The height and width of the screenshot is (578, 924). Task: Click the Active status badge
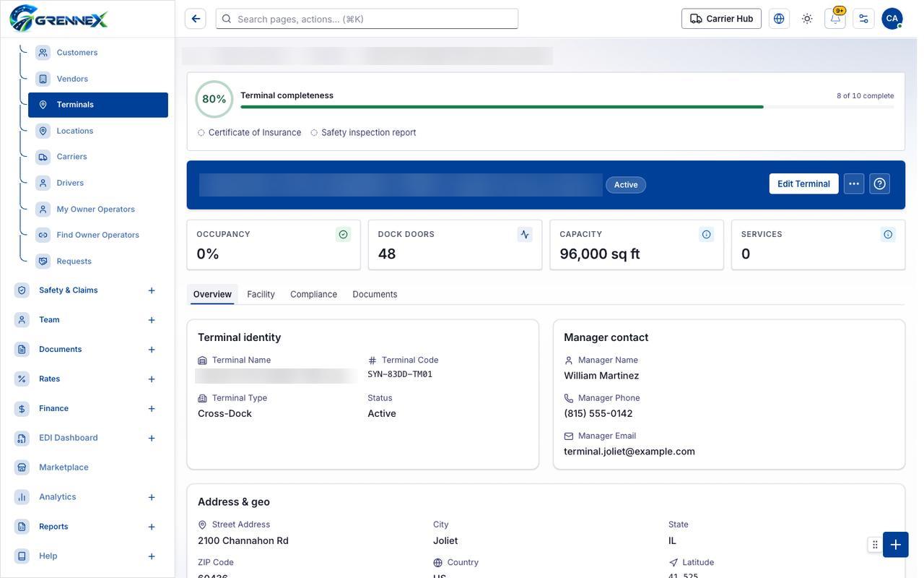[626, 185]
